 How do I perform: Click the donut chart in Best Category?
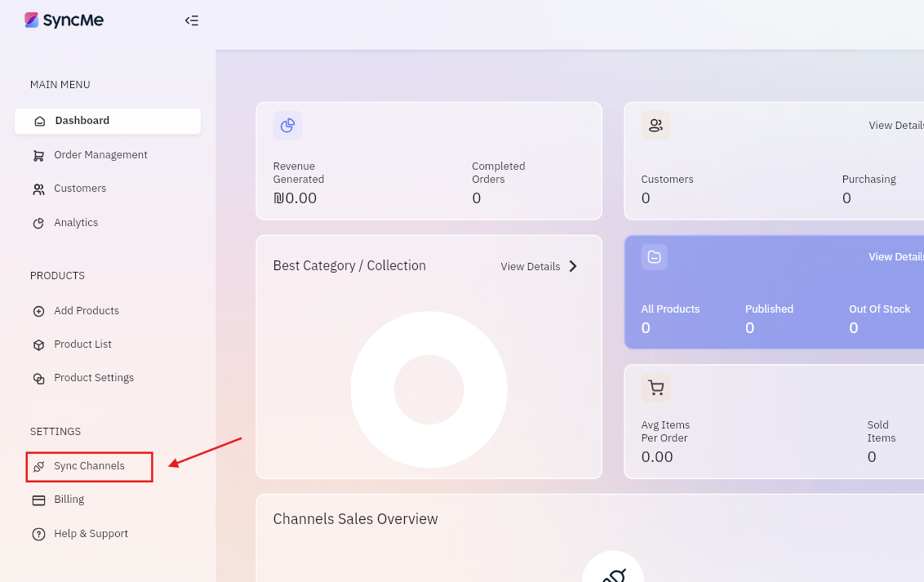click(x=429, y=389)
